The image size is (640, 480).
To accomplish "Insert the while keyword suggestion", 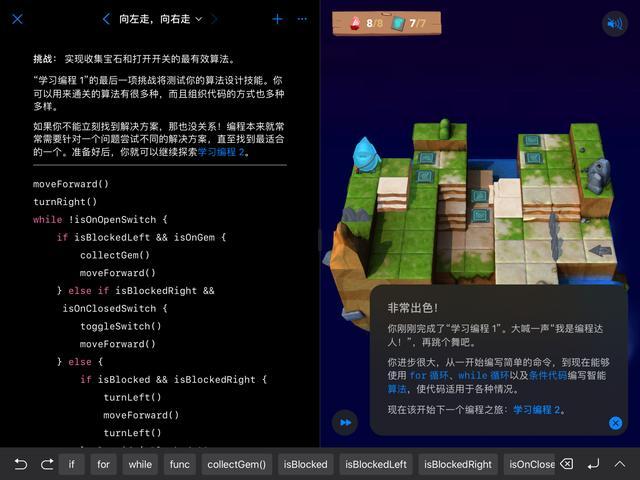I will (140, 464).
